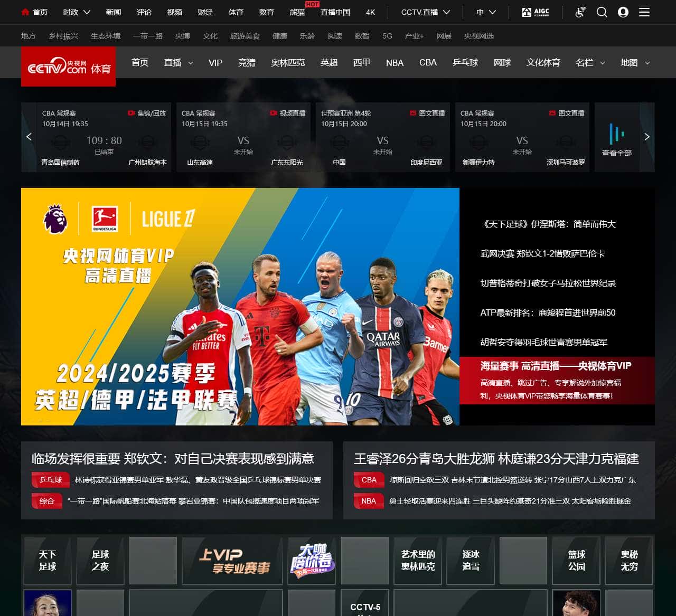Image resolution: width=676 pixels, height=616 pixels.
Task: Open the 天下足球 program tile
Action: point(48,561)
